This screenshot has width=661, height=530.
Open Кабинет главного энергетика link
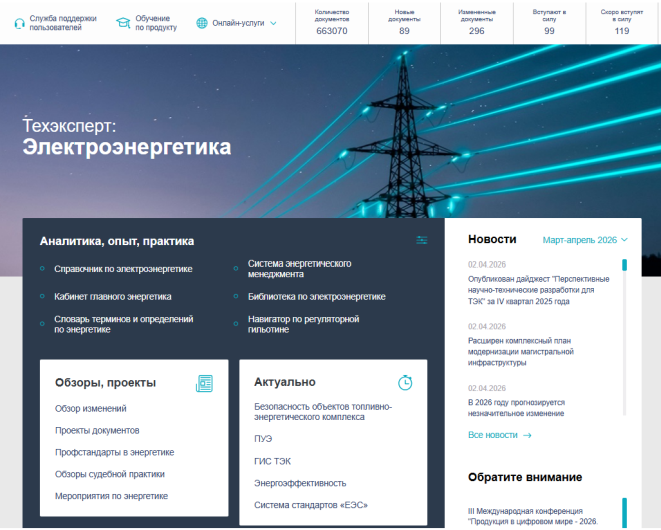coord(113,297)
